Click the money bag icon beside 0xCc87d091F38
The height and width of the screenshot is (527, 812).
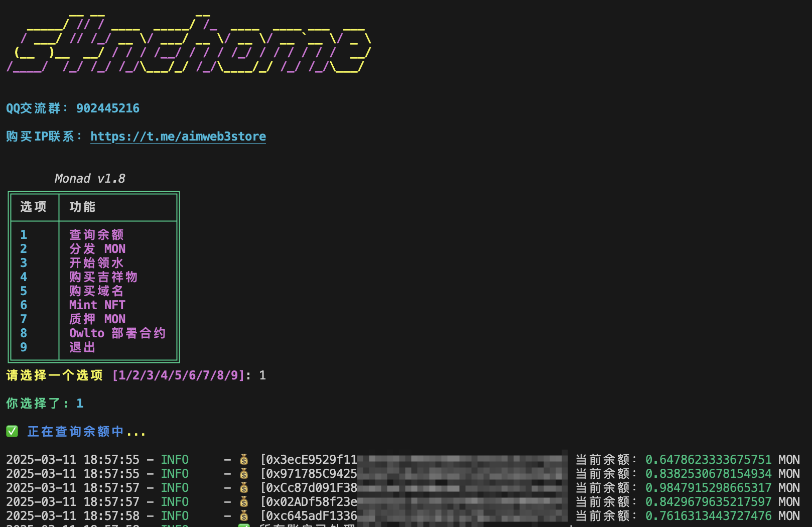tap(244, 488)
